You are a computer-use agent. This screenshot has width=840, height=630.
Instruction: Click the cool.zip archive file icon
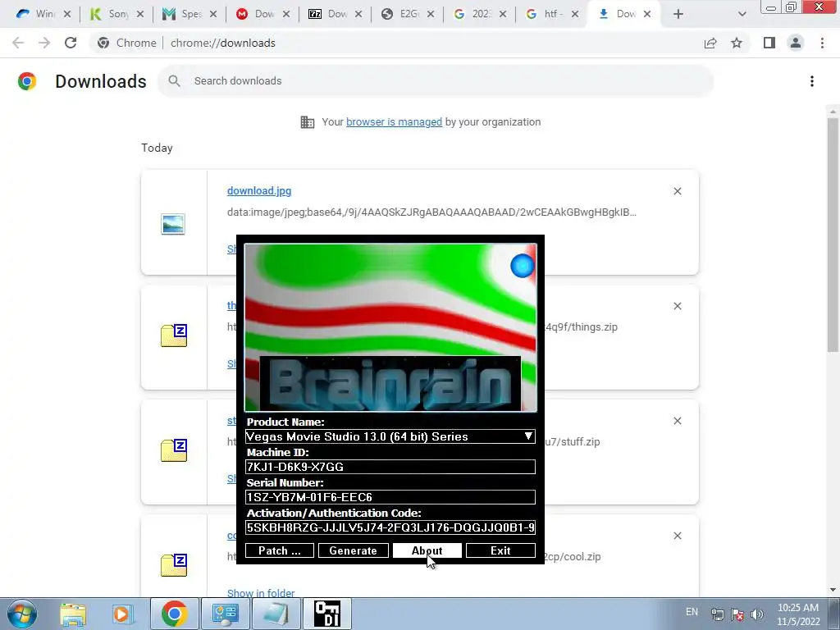click(x=174, y=565)
